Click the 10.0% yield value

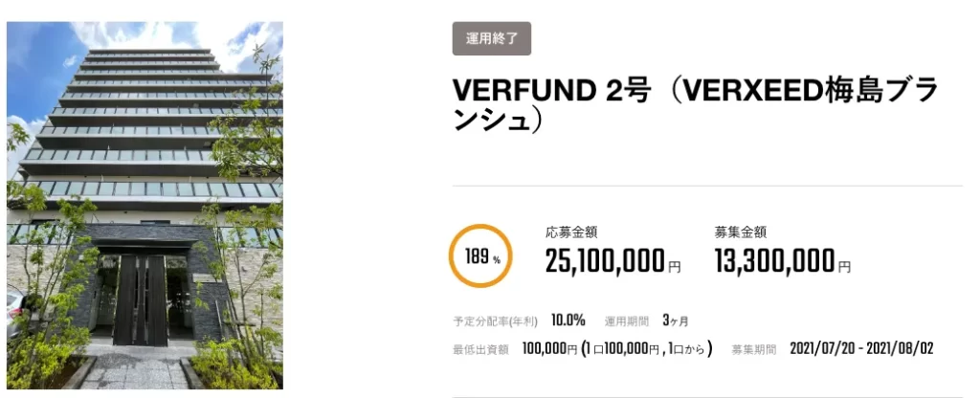pos(568,320)
